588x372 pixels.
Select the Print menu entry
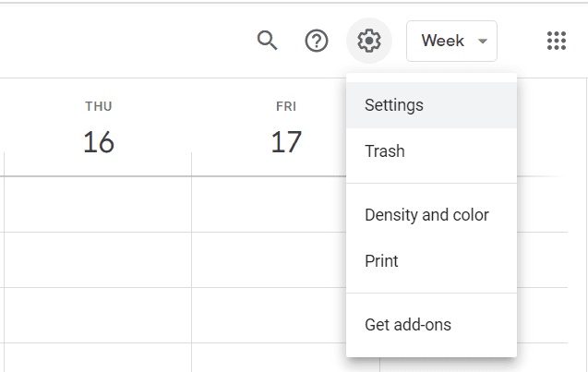coord(381,261)
